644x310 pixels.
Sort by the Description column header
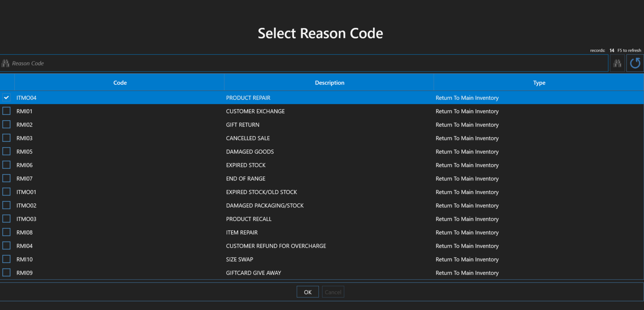tap(329, 82)
